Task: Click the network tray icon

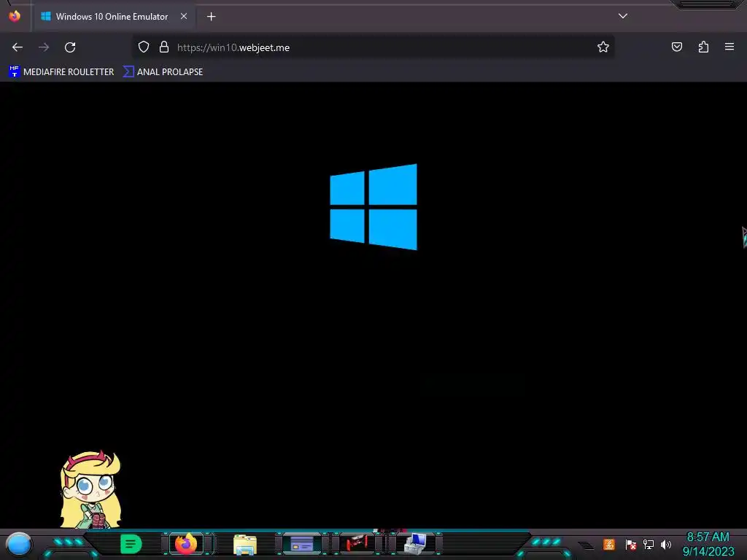Action: coord(649,544)
